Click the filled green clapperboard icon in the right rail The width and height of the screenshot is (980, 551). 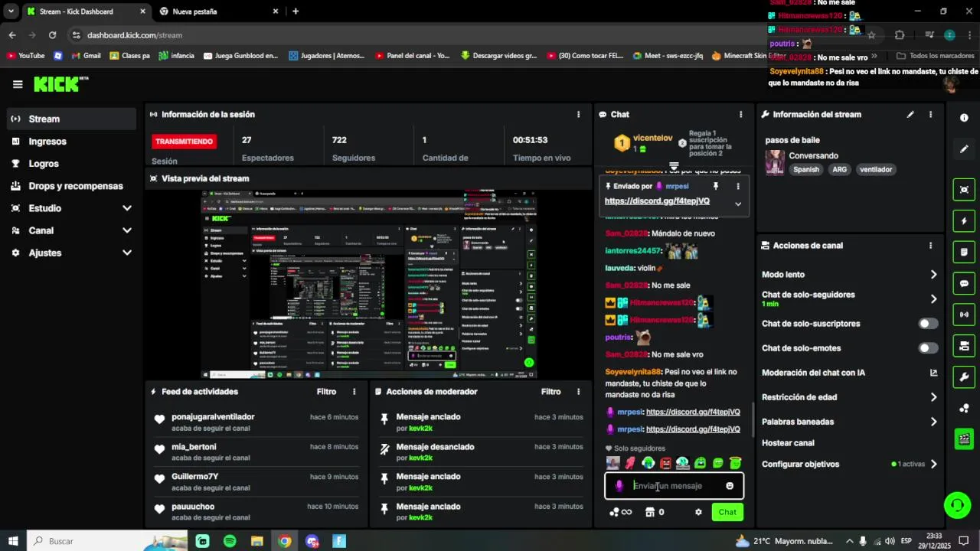coord(964,439)
